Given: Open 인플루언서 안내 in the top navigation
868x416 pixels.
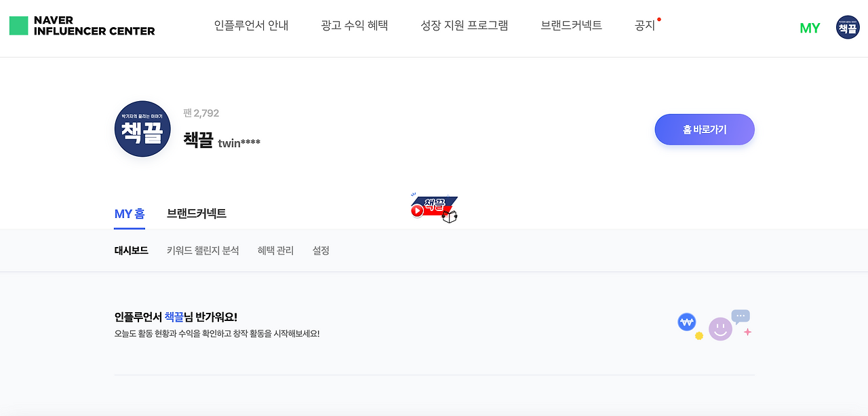Looking at the screenshot, I should coord(252,25).
